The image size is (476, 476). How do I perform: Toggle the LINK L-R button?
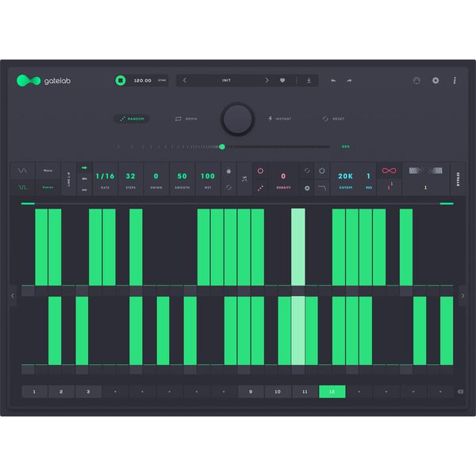pos(68,179)
